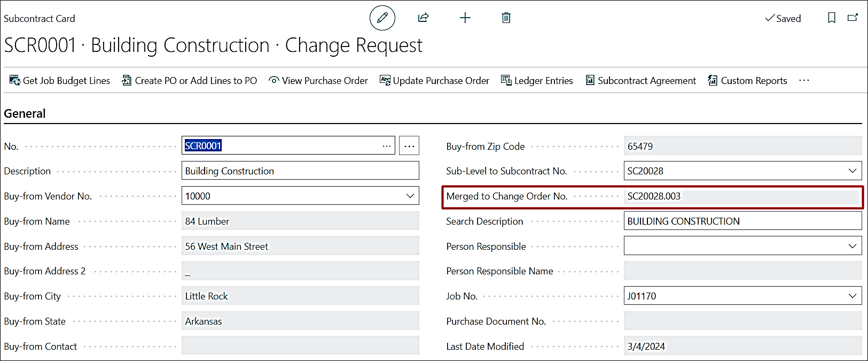Click Update Purchase Order action
868x361 pixels.
pos(434,81)
